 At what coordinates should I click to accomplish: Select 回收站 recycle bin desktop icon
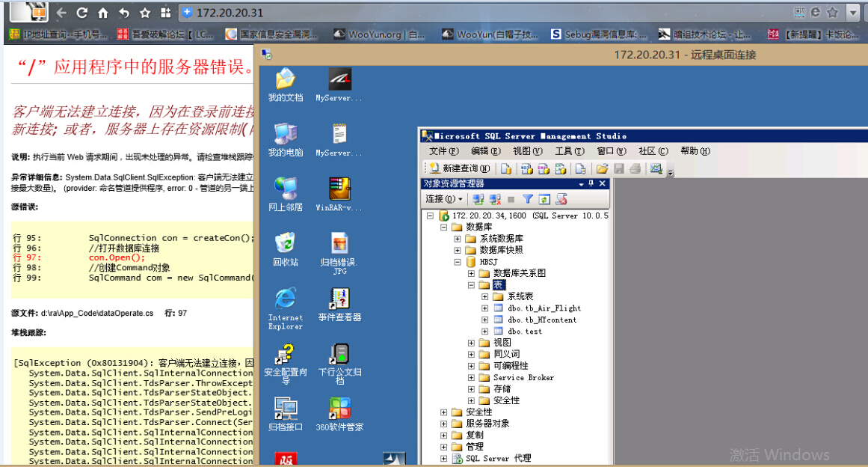[x=286, y=249]
